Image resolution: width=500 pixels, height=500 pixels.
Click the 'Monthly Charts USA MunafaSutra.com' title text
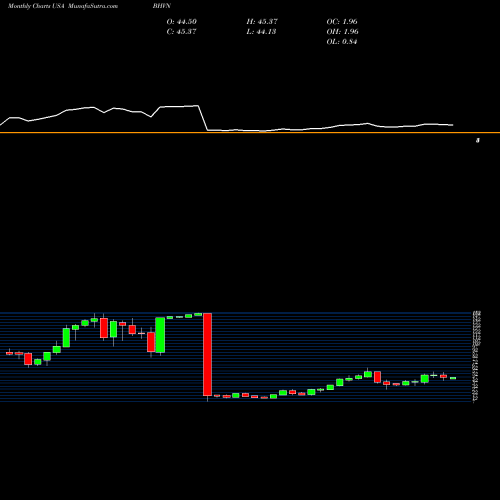pyautogui.click(x=63, y=6)
